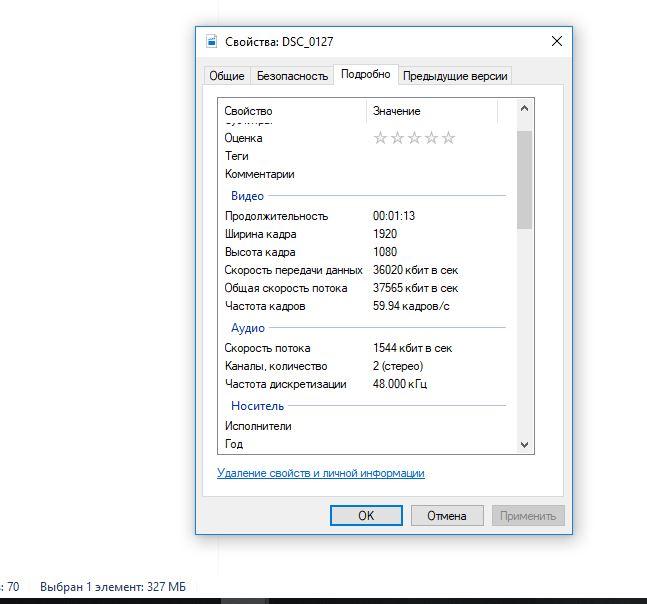
Task: Select the Ширина кадра row
Action: click(x=366, y=234)
